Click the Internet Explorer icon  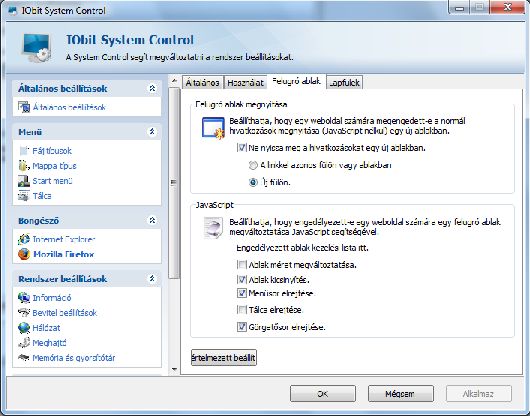[x=24, y=239]
